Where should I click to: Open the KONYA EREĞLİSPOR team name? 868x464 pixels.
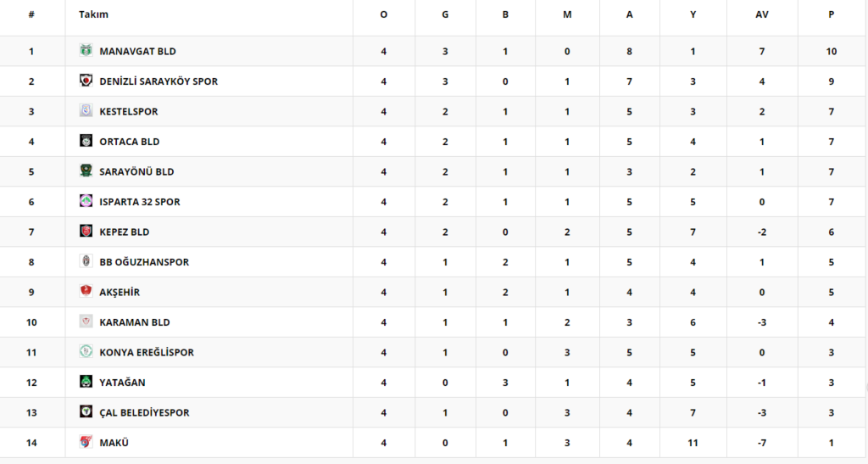point(147,352)
